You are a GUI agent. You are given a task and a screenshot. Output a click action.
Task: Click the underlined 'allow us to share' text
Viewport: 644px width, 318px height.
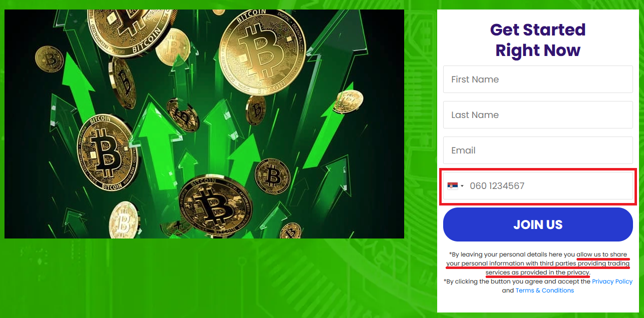602,254
